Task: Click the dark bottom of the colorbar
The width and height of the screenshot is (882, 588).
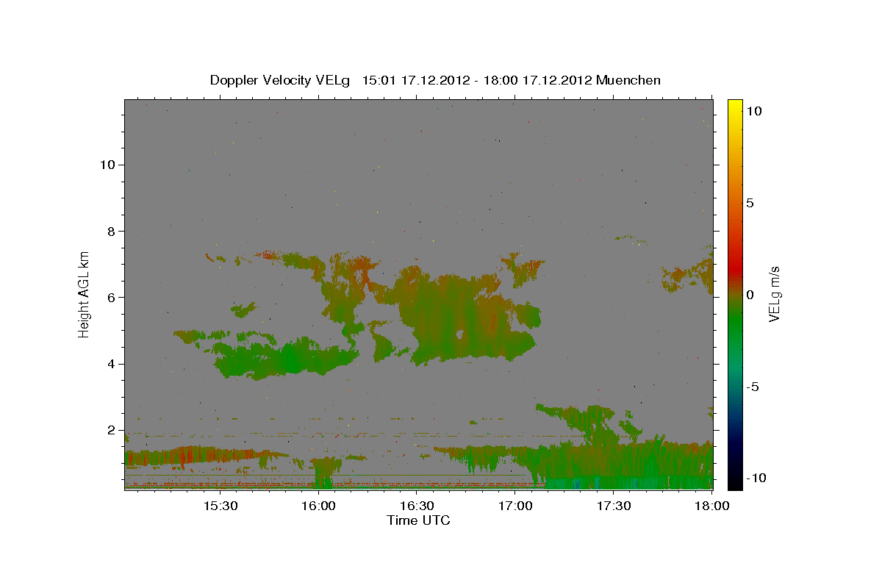Action: 734,474
